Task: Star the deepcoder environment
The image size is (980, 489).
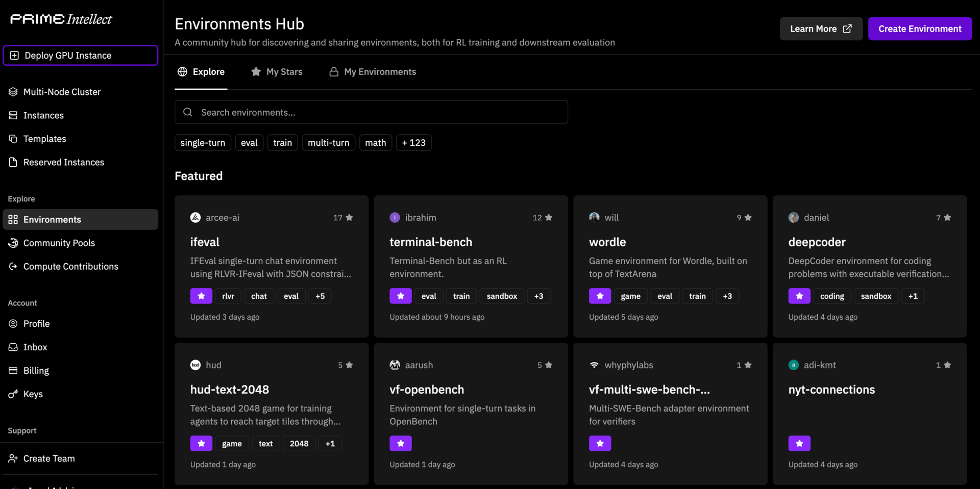Action: (x=799, y=296)
